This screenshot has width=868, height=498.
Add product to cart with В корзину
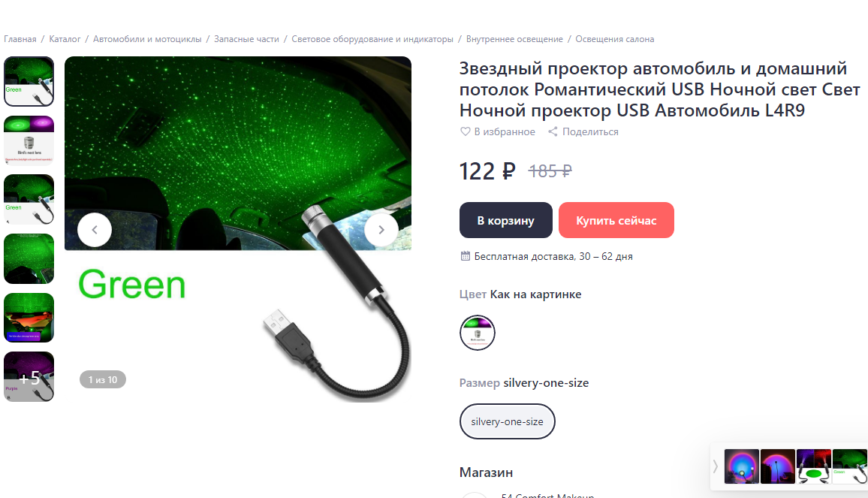coord(506,221)
